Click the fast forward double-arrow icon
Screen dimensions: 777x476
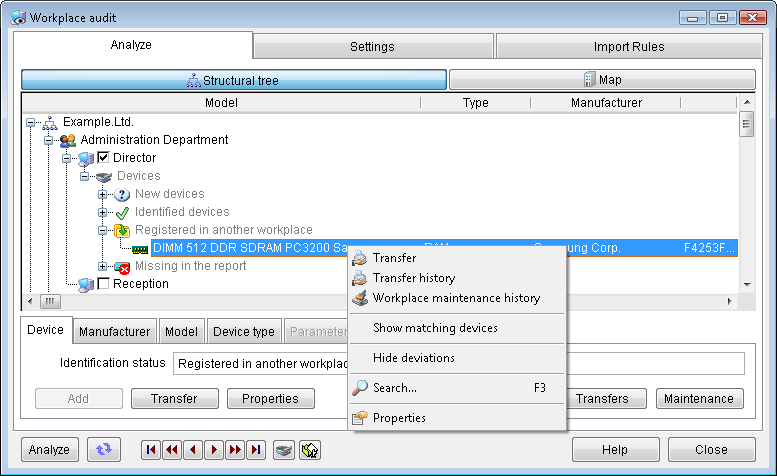click(235, 450)
